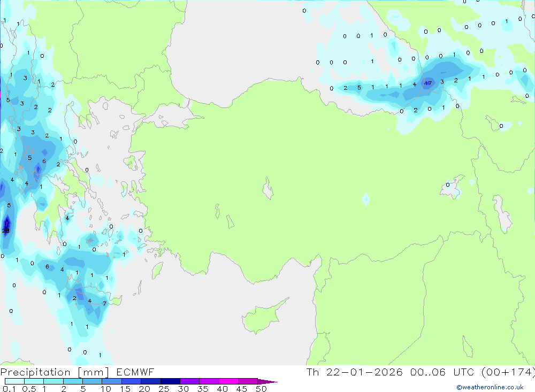The width and height of the screenshot is (535, 392).
Task: Click the 20–25 mm legend color swatch
Action: point(150,381)
